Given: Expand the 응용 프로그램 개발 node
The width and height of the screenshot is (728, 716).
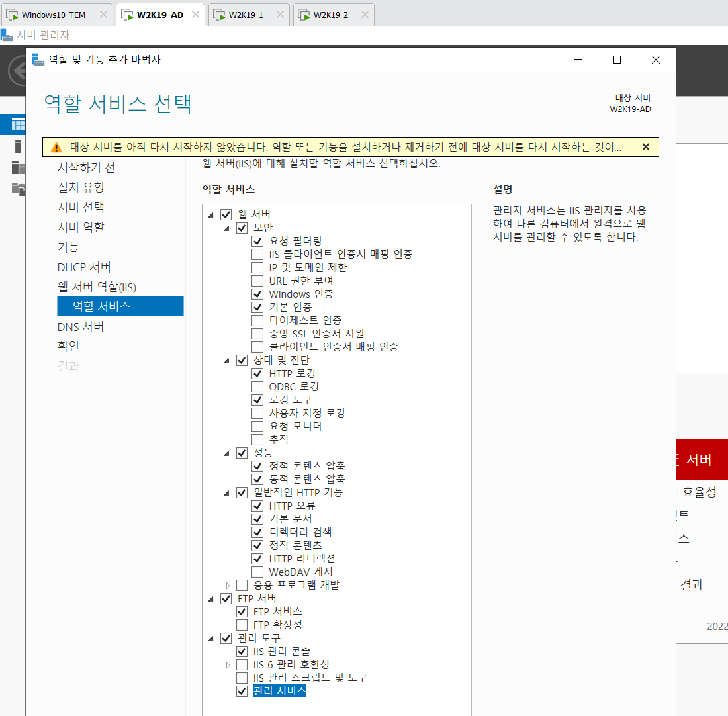Looking at the screenshot, I should tap(227, 586).
